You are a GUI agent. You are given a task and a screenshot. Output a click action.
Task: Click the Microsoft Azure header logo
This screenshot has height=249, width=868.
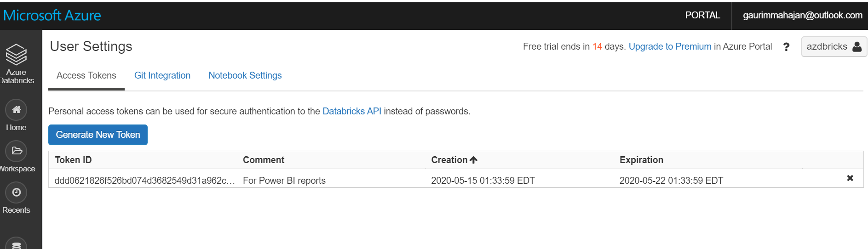point(52,16)
